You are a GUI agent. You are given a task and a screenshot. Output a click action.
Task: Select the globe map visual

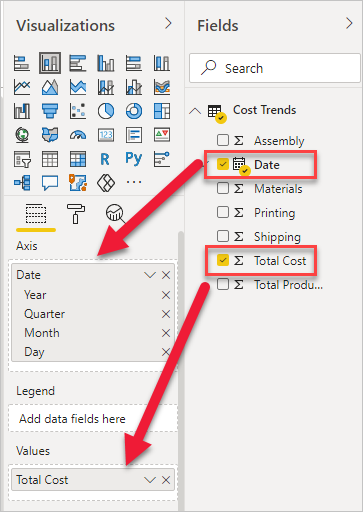click(22, 135)
